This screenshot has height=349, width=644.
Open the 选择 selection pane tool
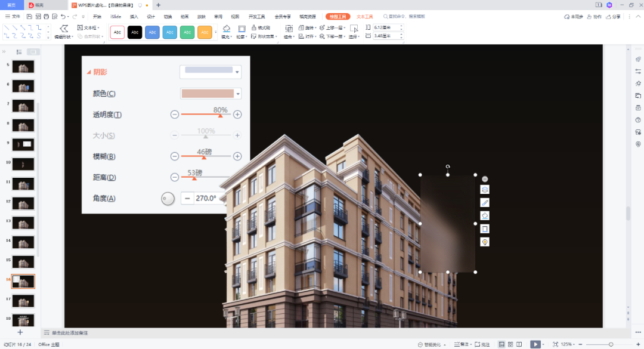(x=354, y=32)
